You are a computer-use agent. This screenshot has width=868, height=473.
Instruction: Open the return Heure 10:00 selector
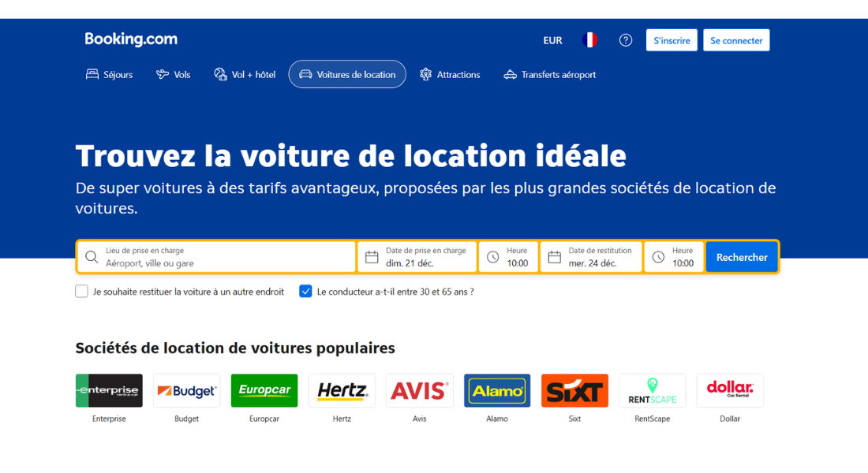(x=674, y=257)
